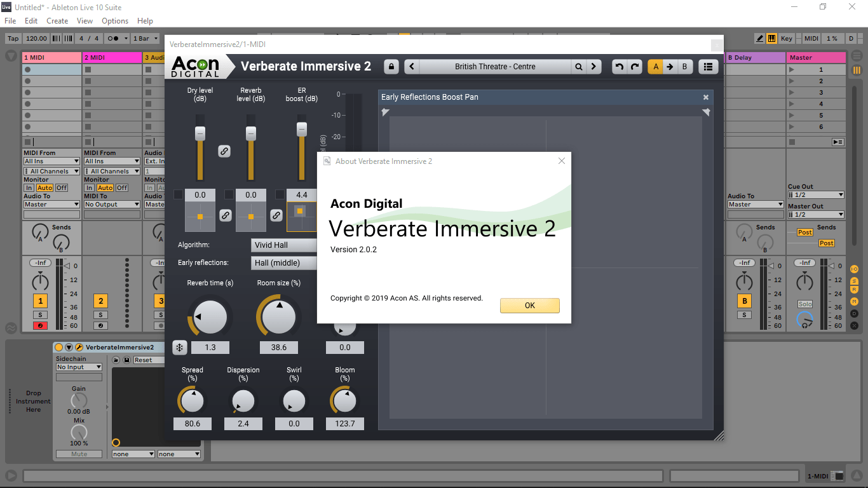Screen dimensions: 868x488
Task: Toggle the I-O section show button
Action: click(854, 269)
